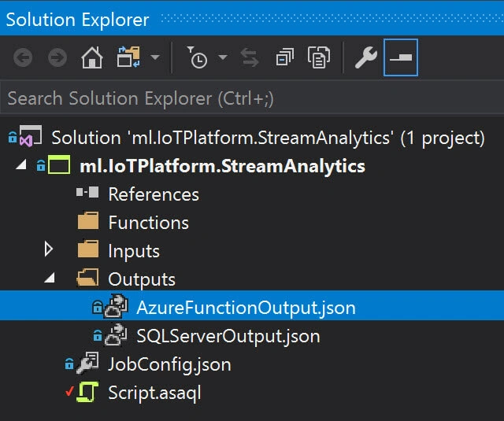Click the green project icon
The image size is (504, 421).
point(59,164)
